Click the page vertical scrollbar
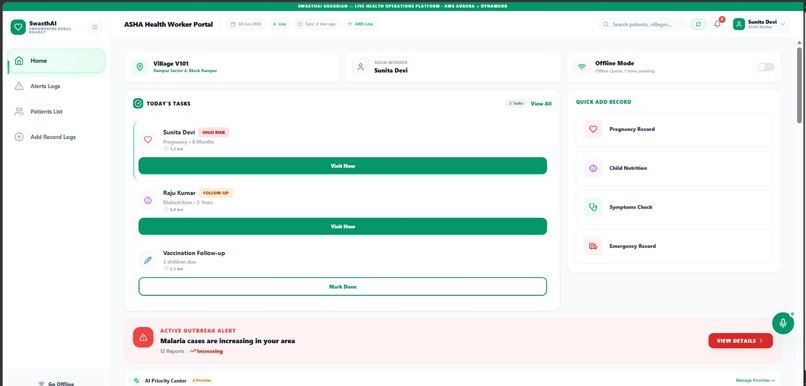806x386 pixels. point(799,85)
